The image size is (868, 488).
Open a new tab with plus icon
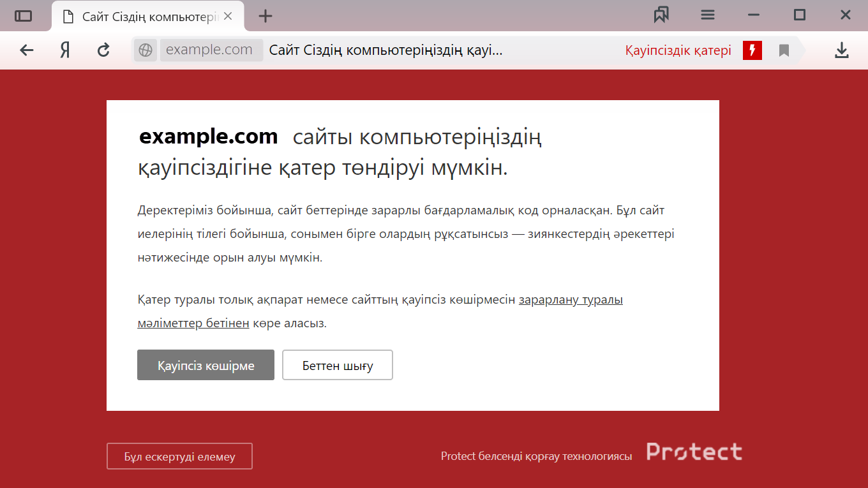click(x=266, y=17)
